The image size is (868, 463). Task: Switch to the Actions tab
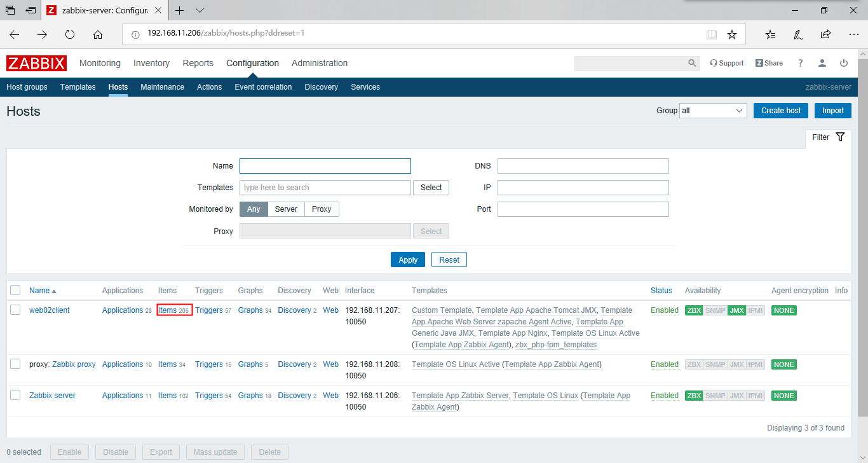pyautogui.click(x=210, y=87)
